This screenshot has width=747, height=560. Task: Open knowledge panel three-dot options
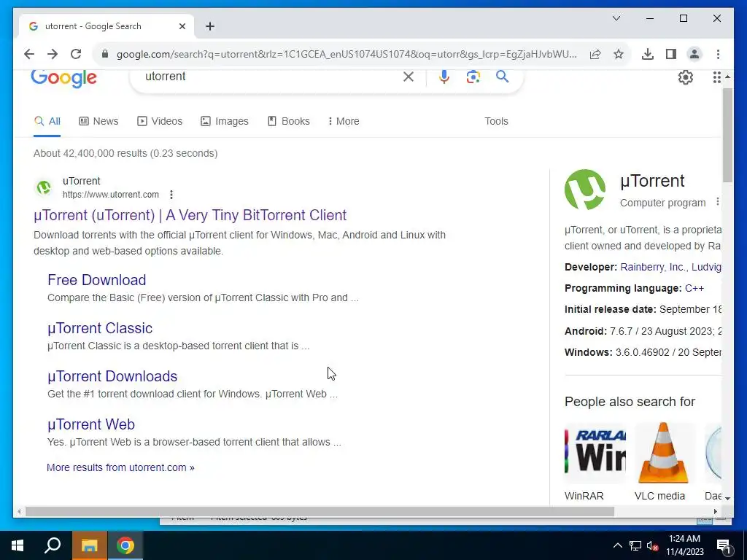[718, 202]
